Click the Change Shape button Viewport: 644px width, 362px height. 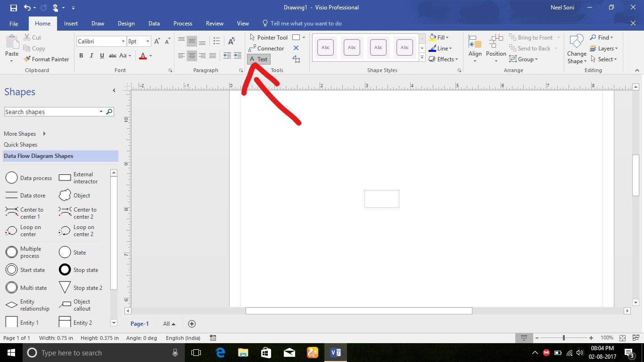[576, 48]
